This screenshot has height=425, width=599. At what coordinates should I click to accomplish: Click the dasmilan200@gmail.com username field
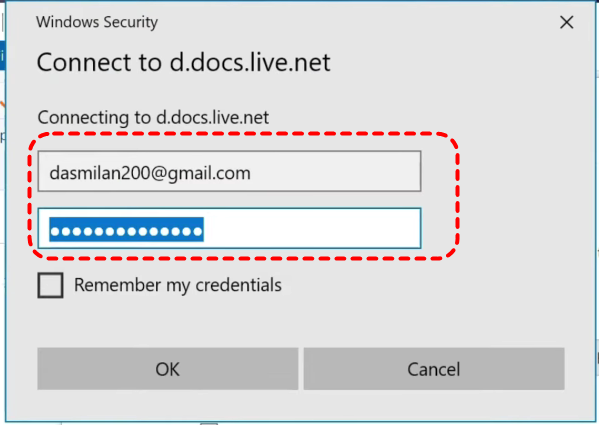click(229, 171)
